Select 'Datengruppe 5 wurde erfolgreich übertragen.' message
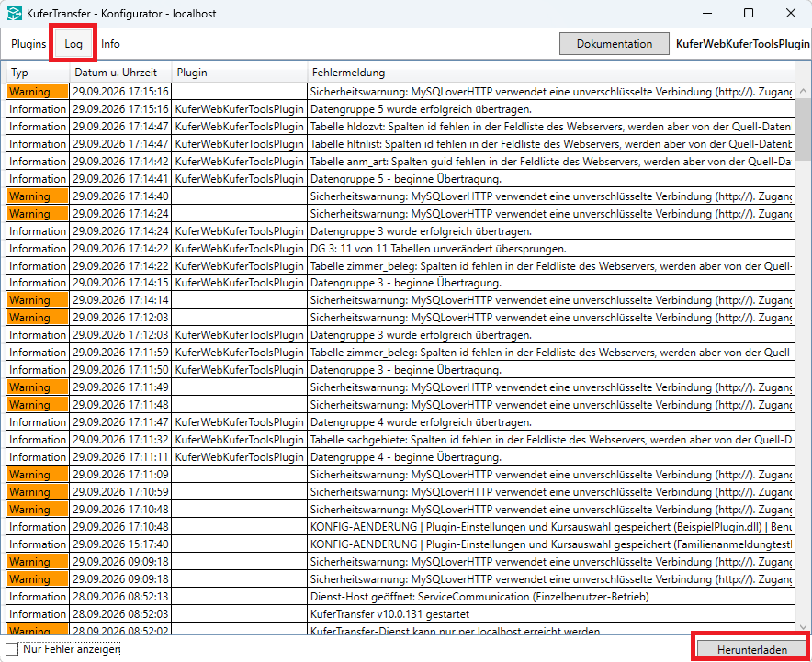The height and width of the screenshot is (662, 812). point(551,109)
